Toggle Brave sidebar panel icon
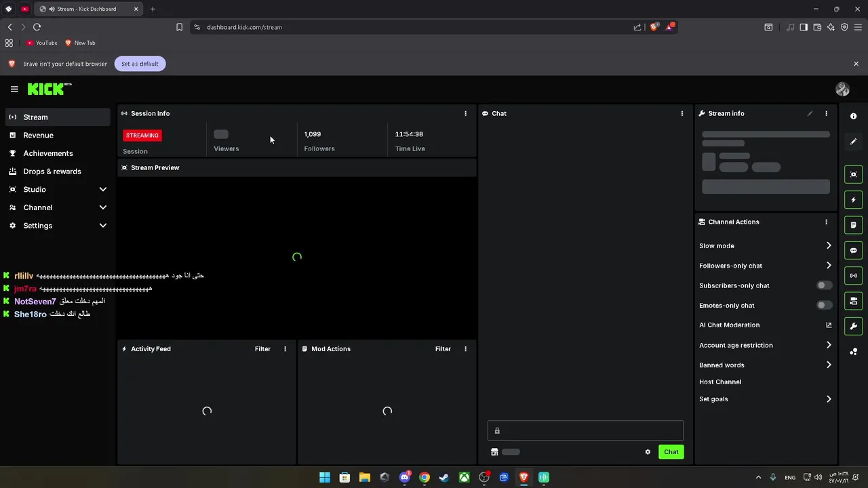Screen dimensions: 868x488 804,27
